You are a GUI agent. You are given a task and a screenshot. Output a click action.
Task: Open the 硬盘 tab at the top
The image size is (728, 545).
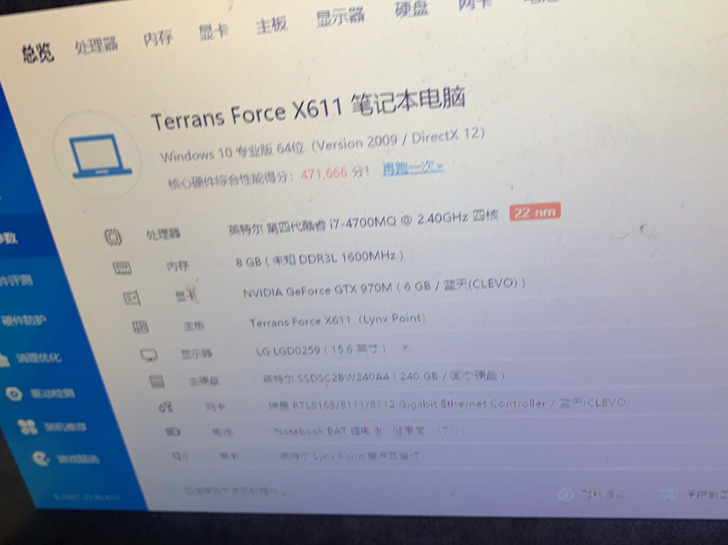point(411,9)
